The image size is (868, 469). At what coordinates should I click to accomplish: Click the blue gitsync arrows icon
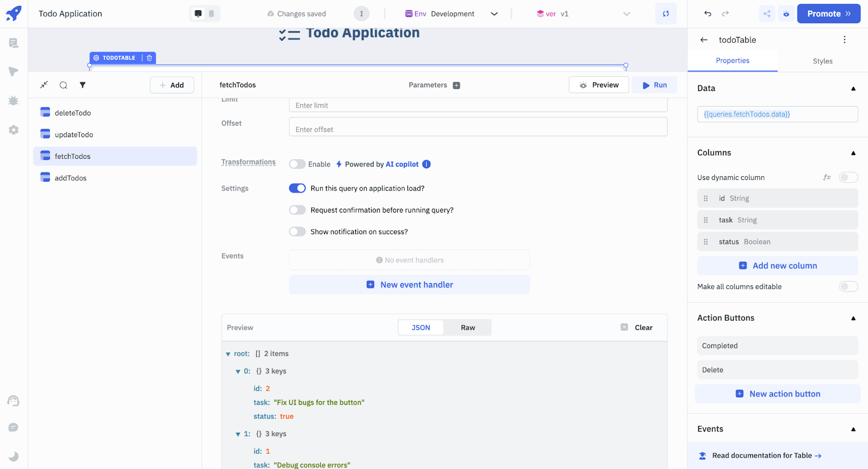point(666,14)
